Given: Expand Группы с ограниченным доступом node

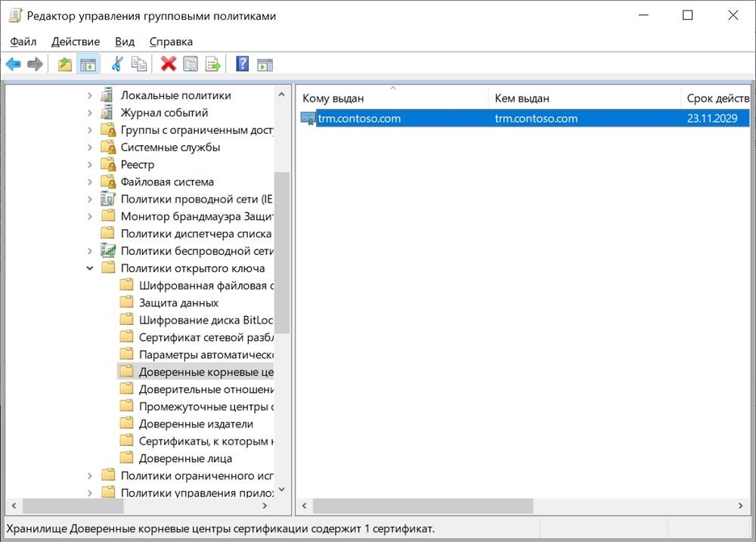Looking at the screenshot, I should click(x=90, y=130).
